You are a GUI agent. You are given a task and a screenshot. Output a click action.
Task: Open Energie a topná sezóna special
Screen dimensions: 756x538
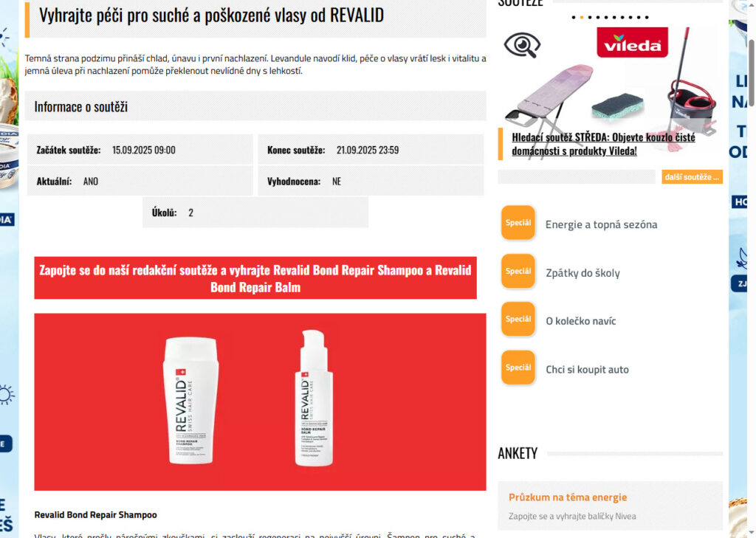601,224
